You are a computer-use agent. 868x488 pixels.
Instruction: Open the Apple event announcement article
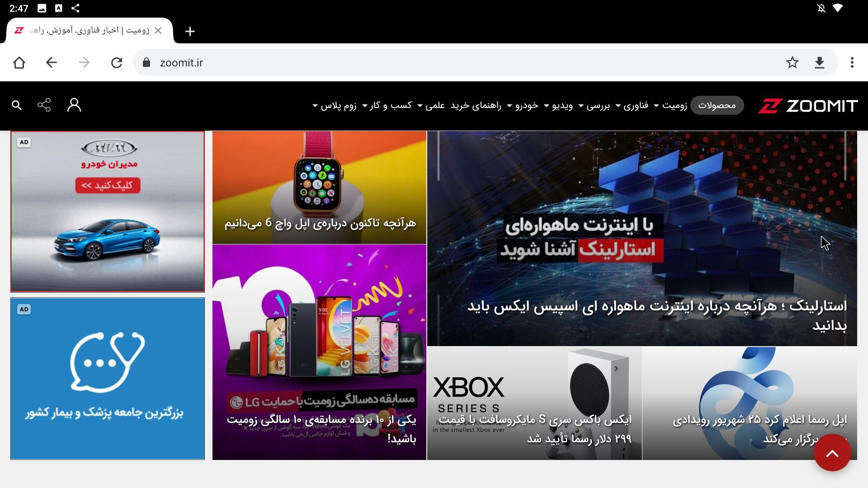750,404
